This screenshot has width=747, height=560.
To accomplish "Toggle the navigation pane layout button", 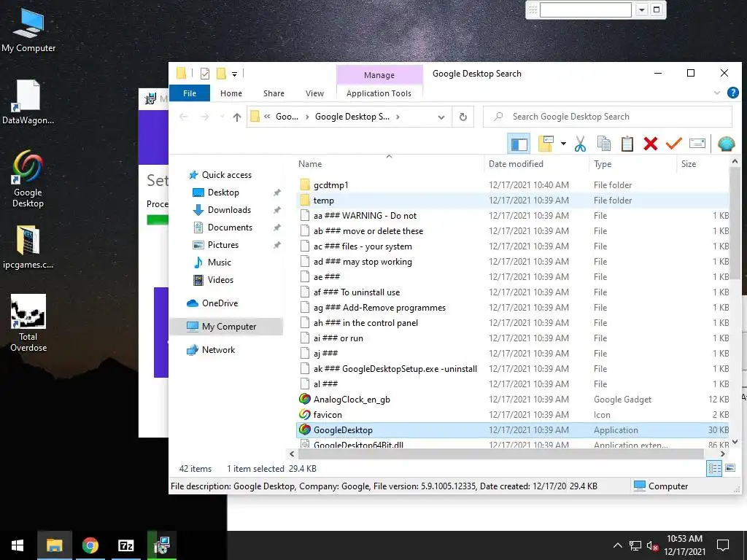I will (519, 144).
